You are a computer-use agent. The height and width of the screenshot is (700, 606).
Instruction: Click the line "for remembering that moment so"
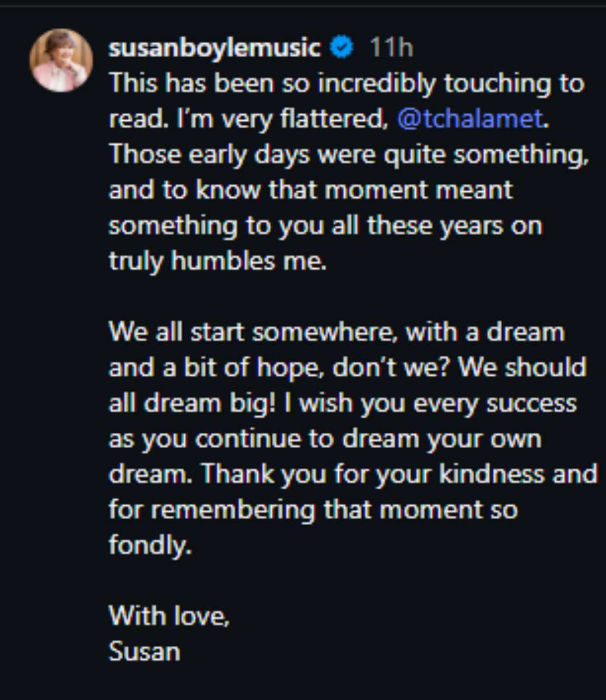tap(313, 510)
